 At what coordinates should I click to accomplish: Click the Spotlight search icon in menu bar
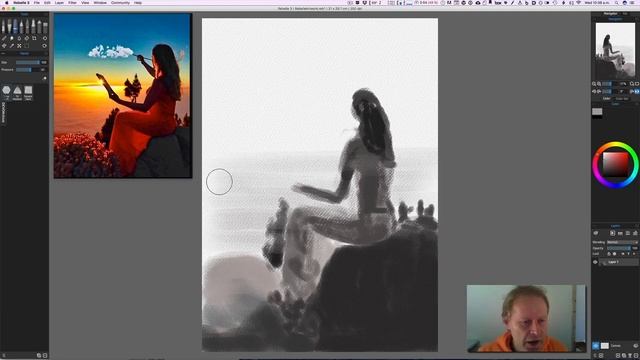616,2
